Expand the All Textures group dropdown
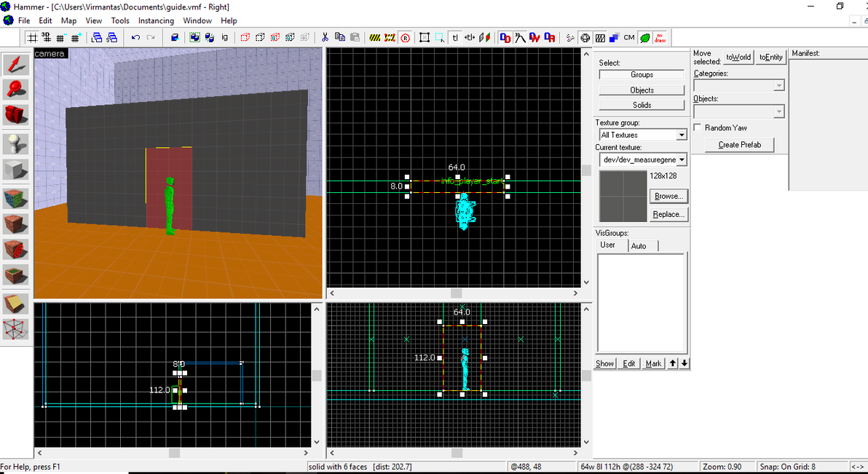 coord(682,135)
